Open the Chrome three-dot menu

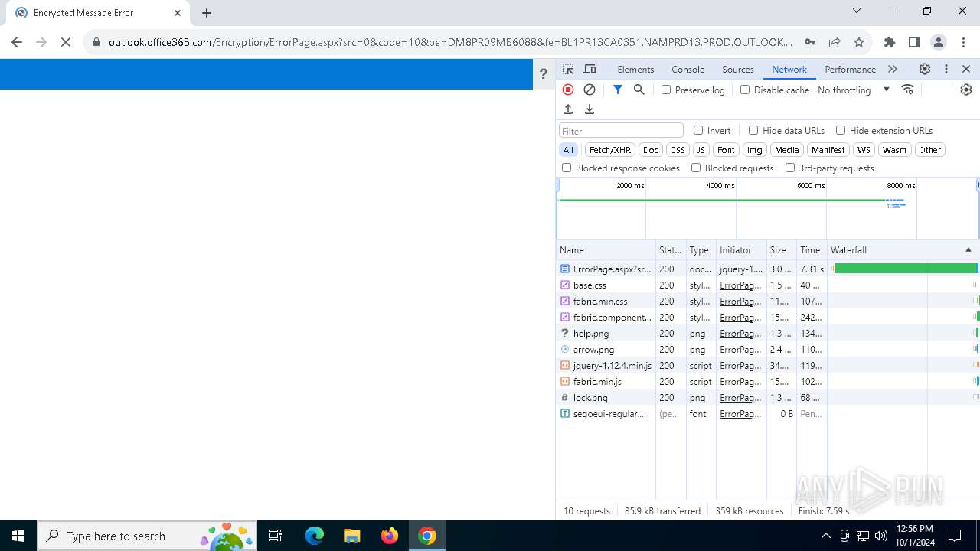(x=963, y=42)
